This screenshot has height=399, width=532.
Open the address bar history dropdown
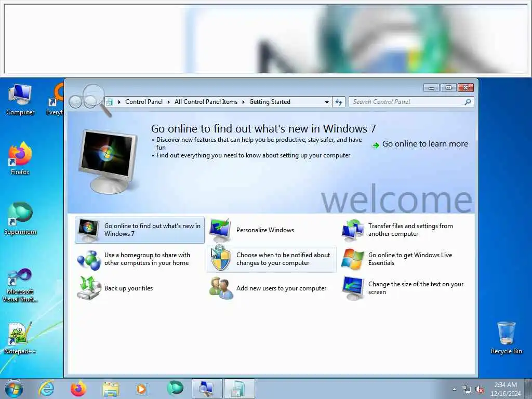327,102
